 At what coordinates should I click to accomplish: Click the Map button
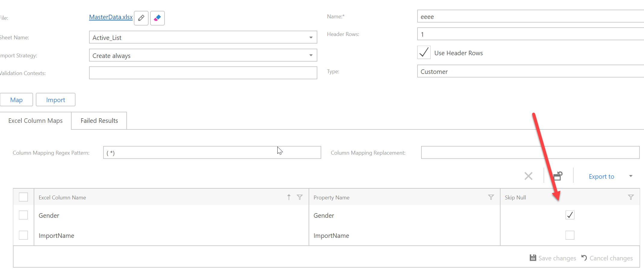(16, 100)
